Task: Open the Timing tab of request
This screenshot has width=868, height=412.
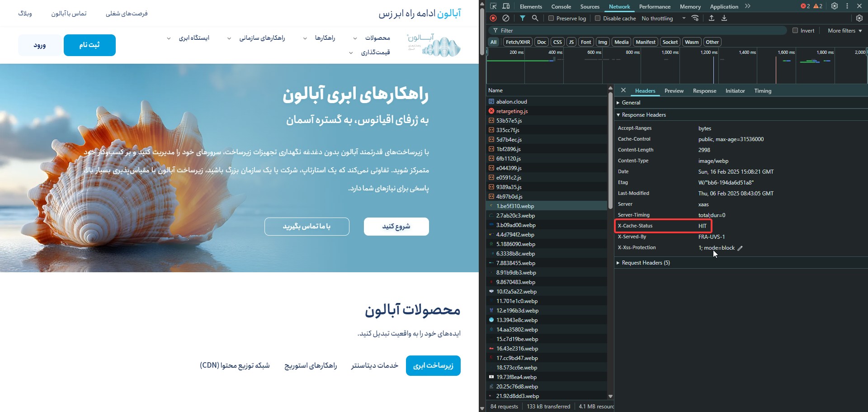Action: coord(763,91)
